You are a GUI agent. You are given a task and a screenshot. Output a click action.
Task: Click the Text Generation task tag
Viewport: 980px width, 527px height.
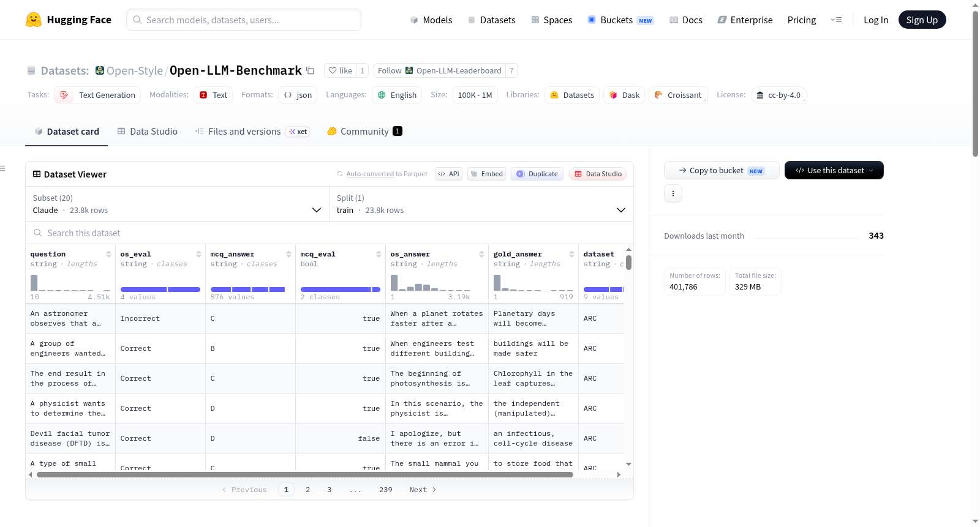pyautogui.click(x=98, y=95)
